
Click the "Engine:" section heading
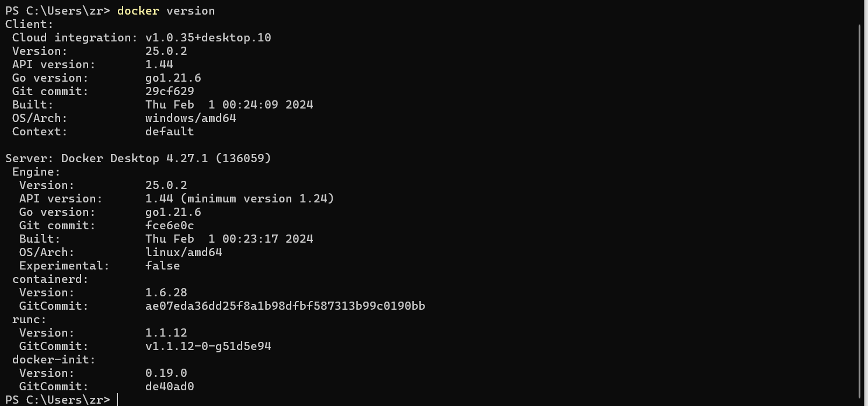pyautogui.click(x=36, y=172)
